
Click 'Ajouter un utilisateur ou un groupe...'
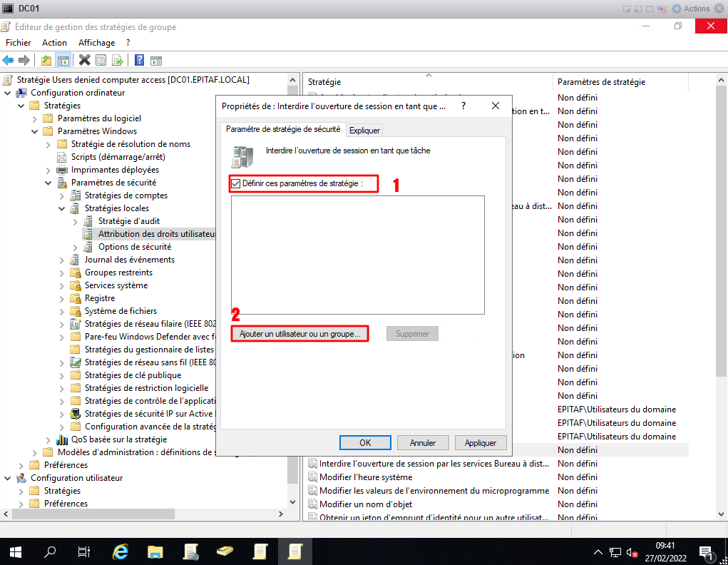coord(300,334)
